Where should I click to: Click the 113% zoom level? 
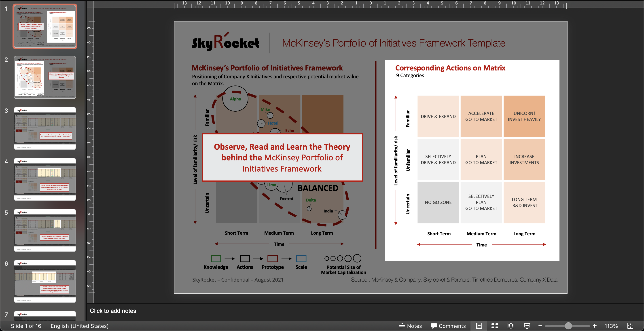611,326
